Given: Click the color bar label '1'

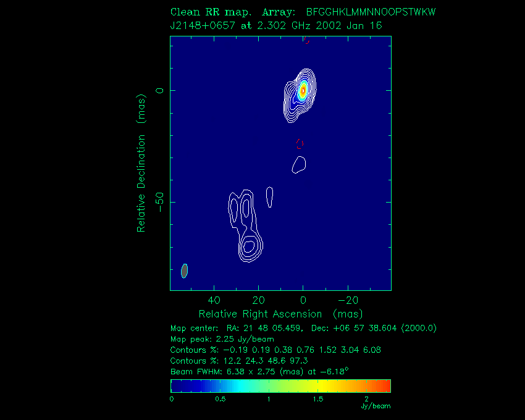Looking at the screenshot, I should (x=269, y=399).
